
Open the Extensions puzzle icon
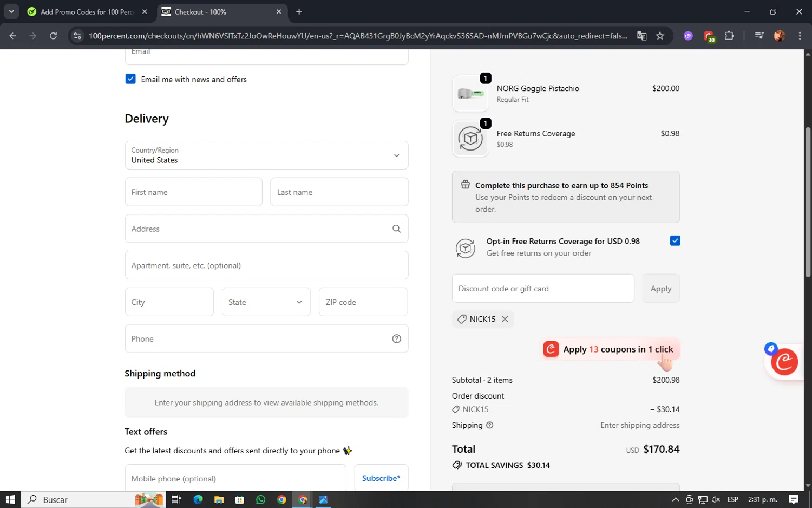pos(729,36)
